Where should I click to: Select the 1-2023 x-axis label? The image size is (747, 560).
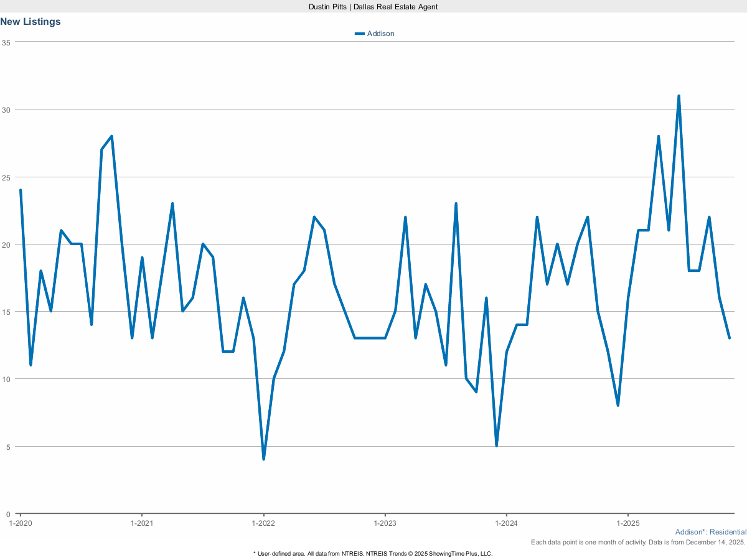385,523
